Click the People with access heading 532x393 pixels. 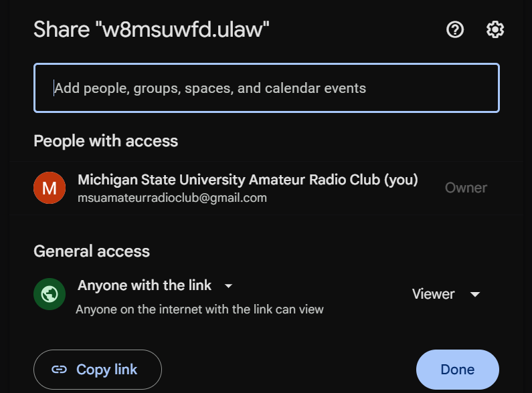(x=106, y=141)
